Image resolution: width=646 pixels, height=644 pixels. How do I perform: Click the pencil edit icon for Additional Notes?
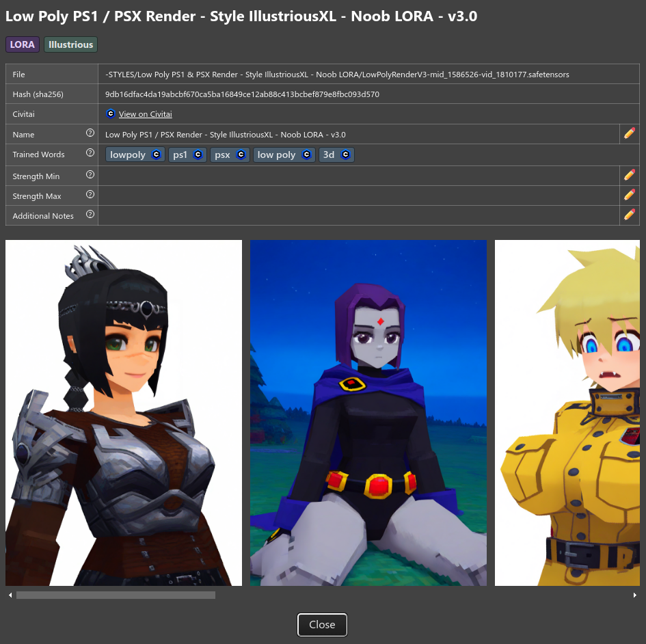(x=629, y=215)
